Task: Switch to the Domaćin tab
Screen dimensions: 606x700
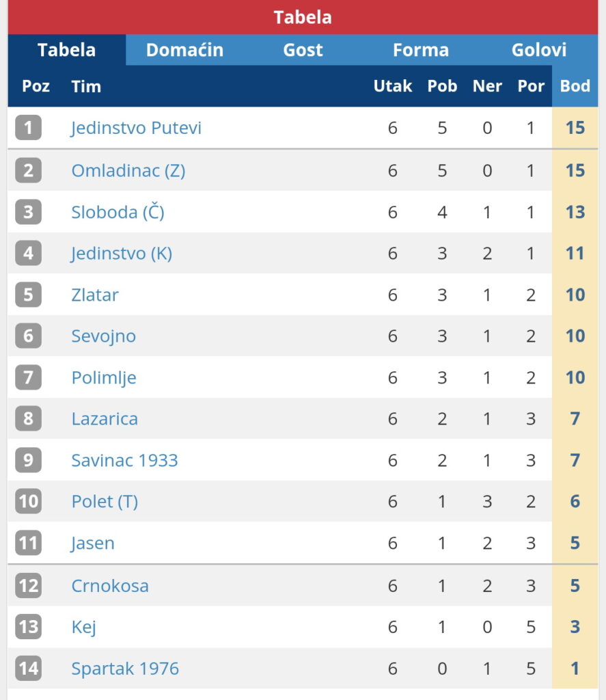Action: [184, 50]
